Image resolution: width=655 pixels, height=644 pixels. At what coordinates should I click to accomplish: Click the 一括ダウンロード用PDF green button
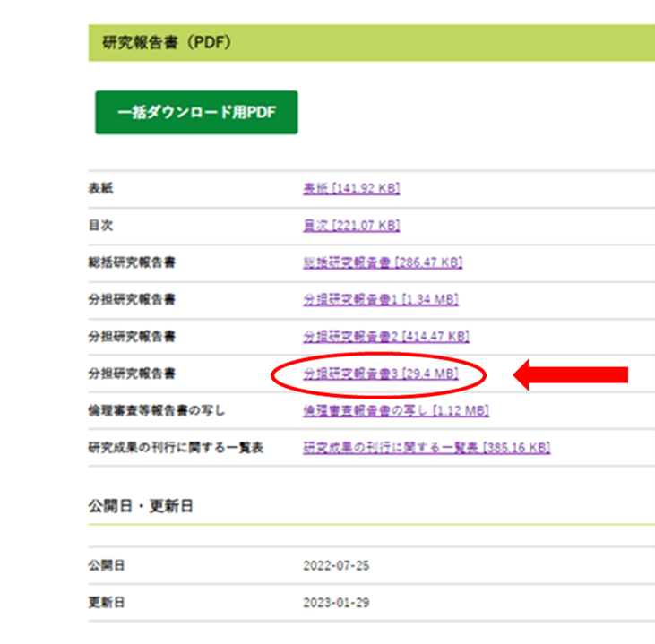coord(196,113)
